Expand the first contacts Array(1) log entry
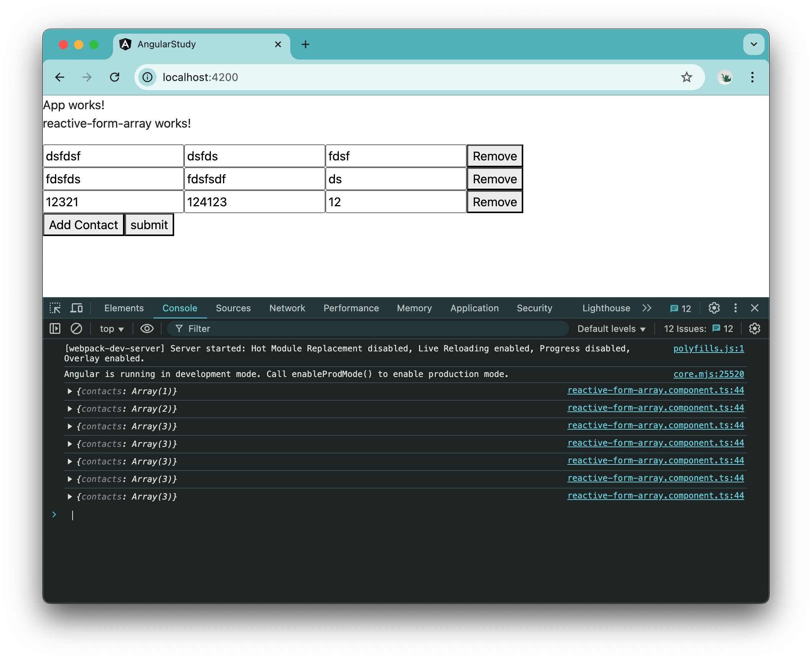 70,391
